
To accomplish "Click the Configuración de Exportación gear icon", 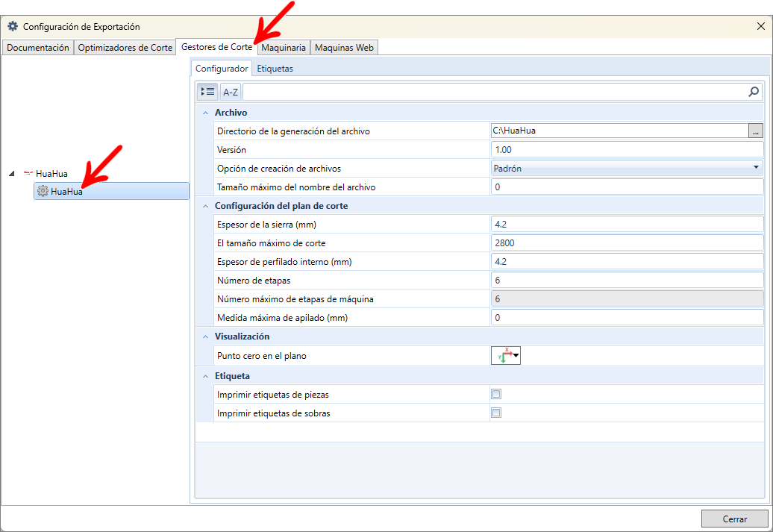I will click(x=13, y=27).
